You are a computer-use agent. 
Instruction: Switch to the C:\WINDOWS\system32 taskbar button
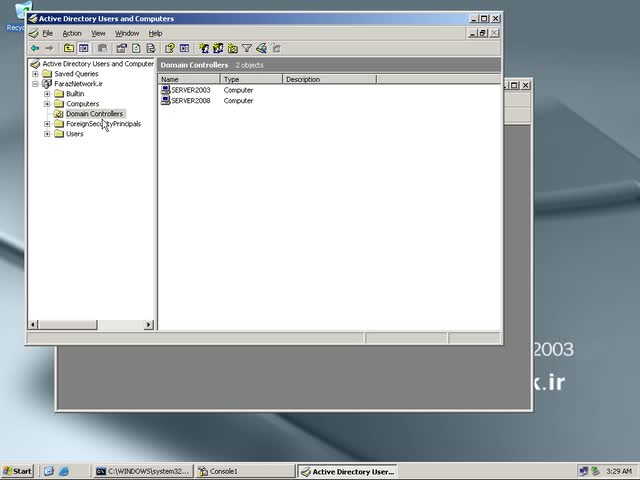[x=142, y=471]
